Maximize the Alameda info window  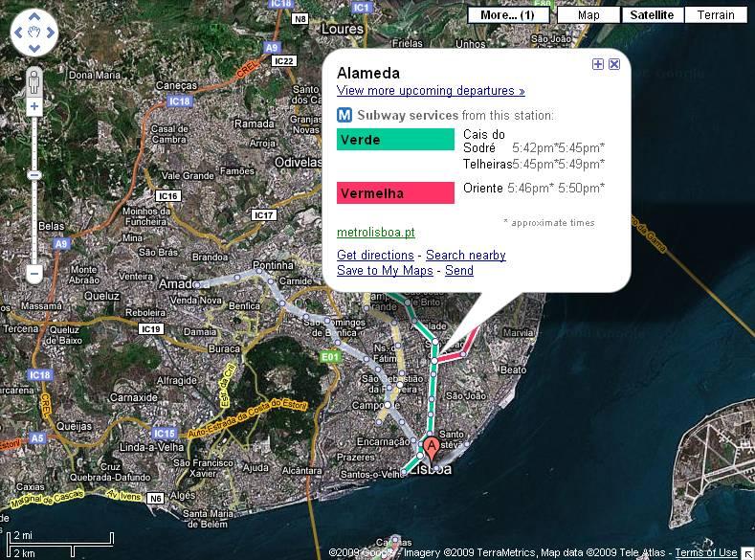[597, 64]
